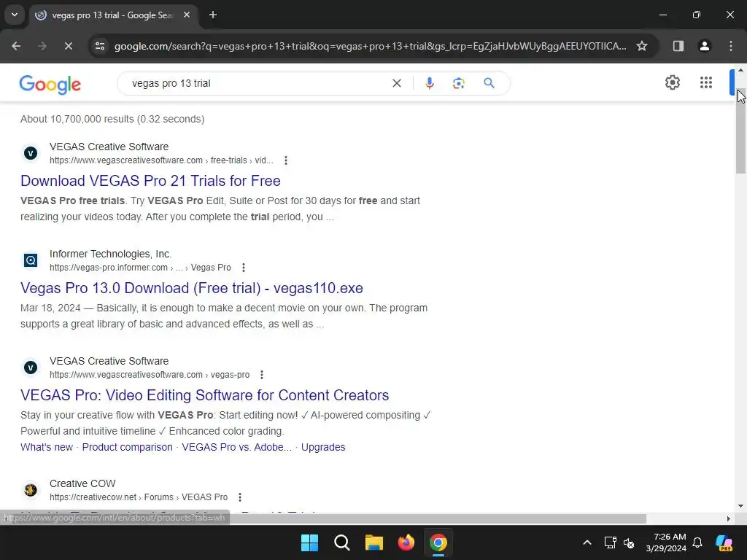Open the Google apps grid
Image resolution: width=747 pixels, height=560 pixels.
(x=706, y=82)
